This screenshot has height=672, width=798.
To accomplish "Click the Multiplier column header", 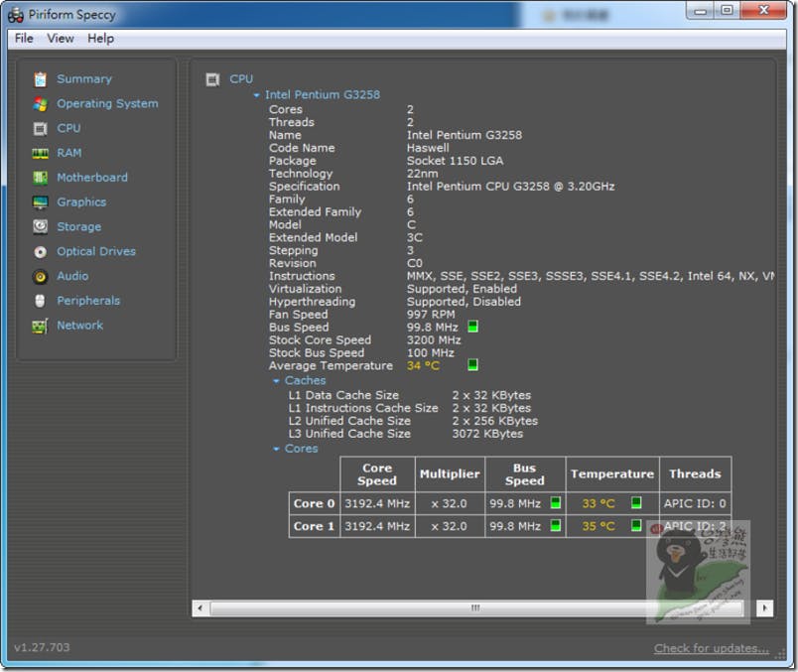I will [x=450, y=474].
